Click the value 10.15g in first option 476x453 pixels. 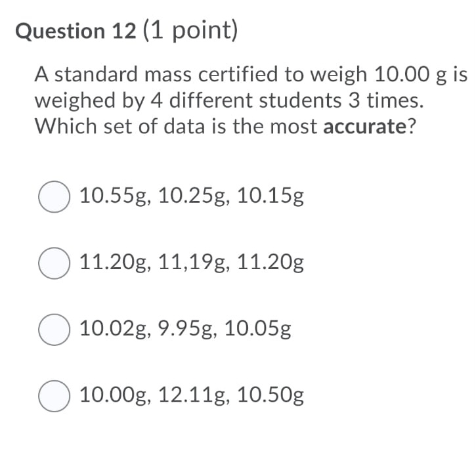[270, 196]
